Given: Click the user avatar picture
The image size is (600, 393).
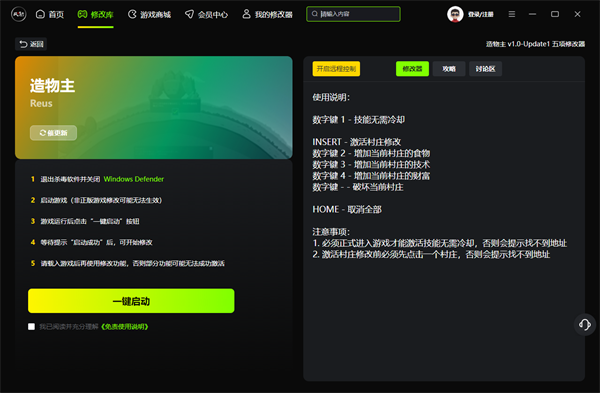Looking at the screenshot, I should pyautogui.click(x=455, y=15).
